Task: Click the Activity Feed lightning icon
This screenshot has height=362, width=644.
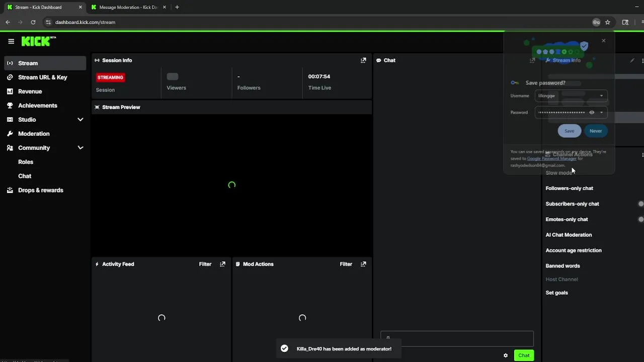Action: (97, 264)
